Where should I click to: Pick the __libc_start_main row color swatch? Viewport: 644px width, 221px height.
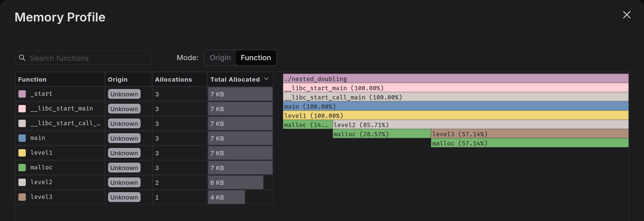[22, 109]
